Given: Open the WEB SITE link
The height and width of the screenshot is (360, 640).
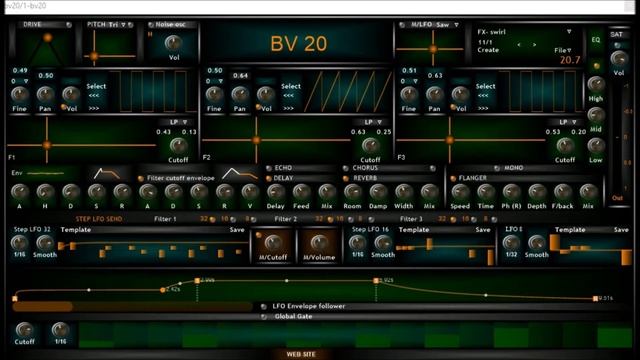Looking at the screenshot, I should 301,354.
